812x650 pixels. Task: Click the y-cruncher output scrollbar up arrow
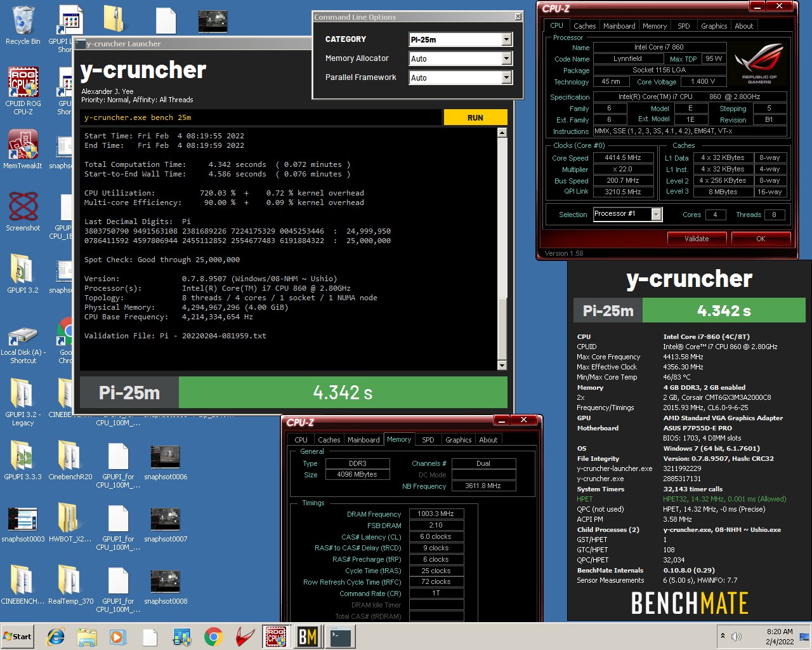(502, 133)
